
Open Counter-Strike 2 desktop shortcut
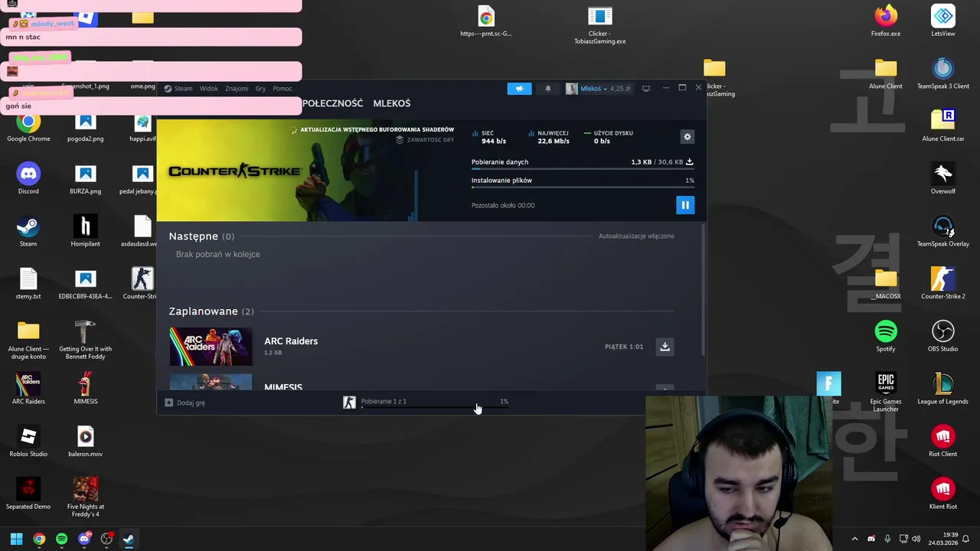[943, 284]
